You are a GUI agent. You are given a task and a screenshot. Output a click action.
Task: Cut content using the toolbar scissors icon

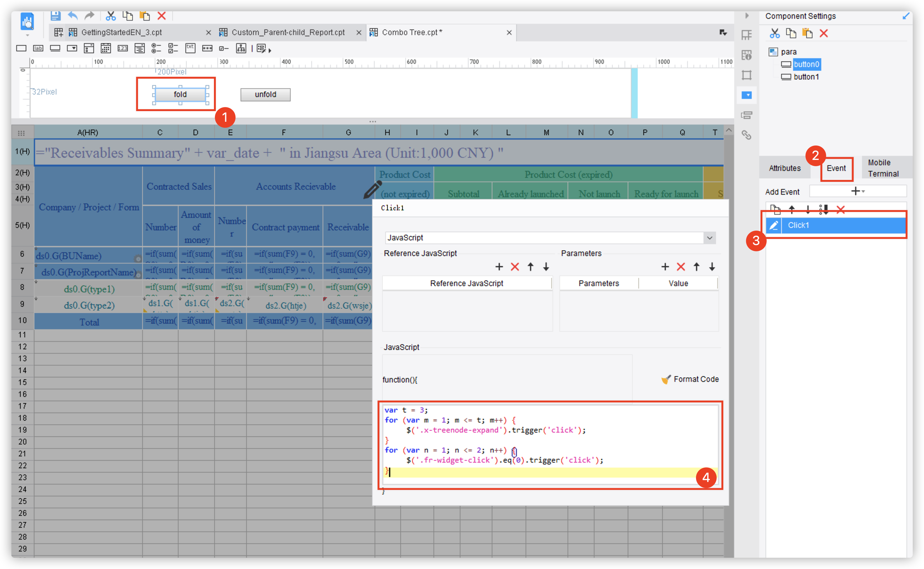coord(111,16)
